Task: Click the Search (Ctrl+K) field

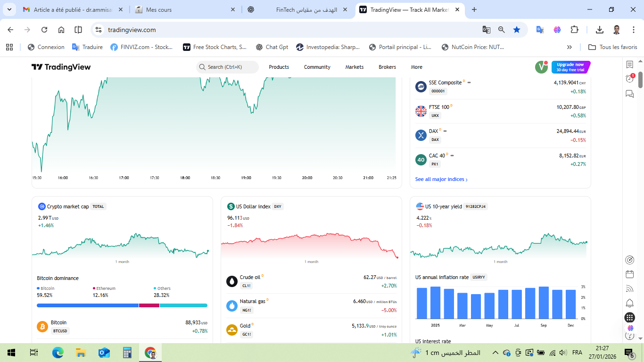Action: (227, 67)
